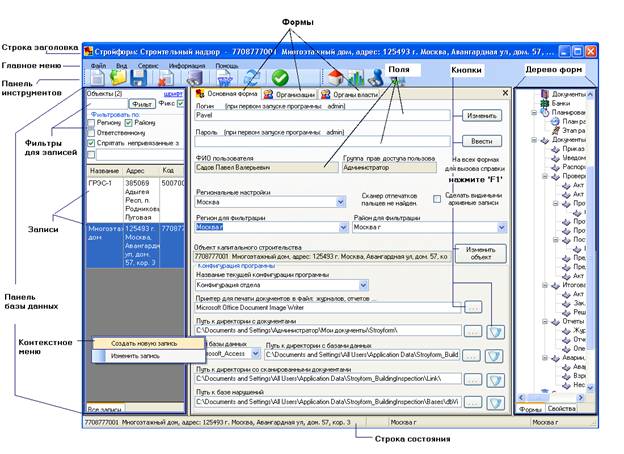Click forms tree horizontal scrollbar right arrow
The image size is (624, 454).
point(581,397)
